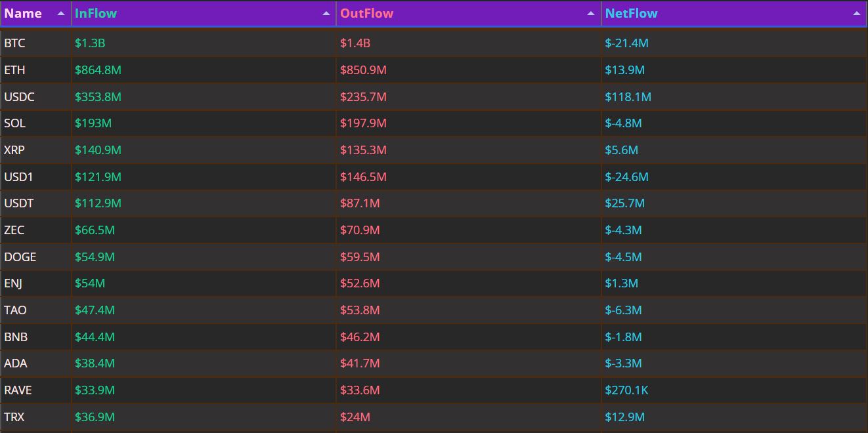Select SOL in the Name column
Screen dimensions: 868x433
(14, 123)
